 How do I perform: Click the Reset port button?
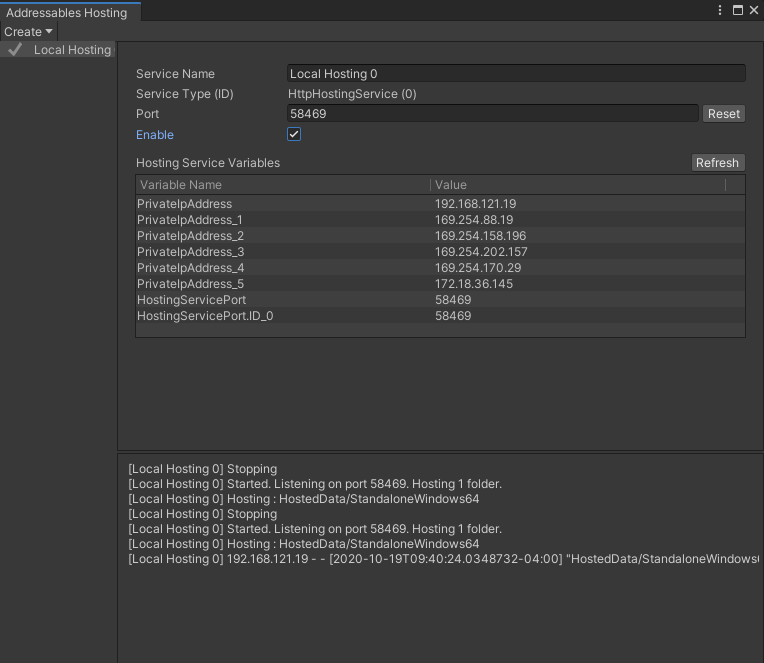pyautogui.click(x=723, y=114)
